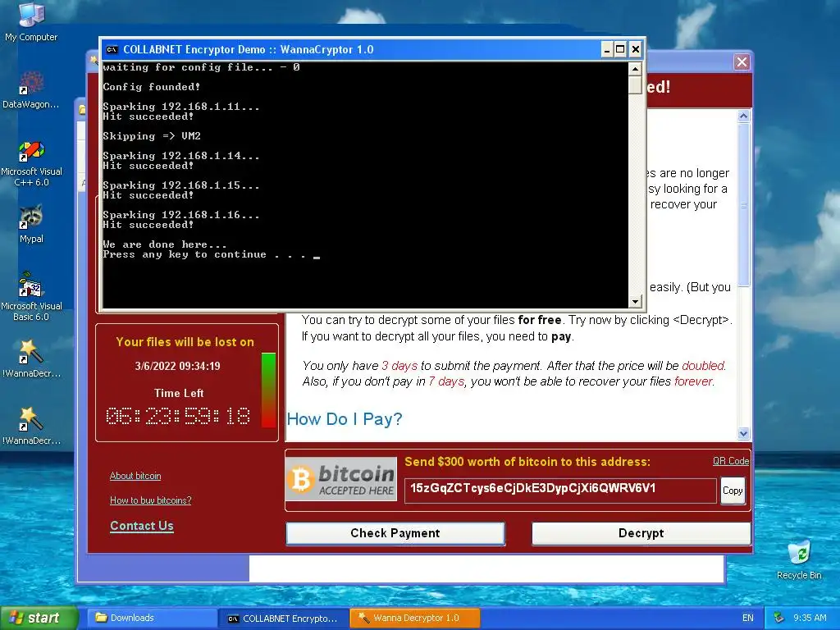Select the Microsoft Visual C++ 6.0 shortcut
Viewport: 840px width, 630px height.
[31, 163]
